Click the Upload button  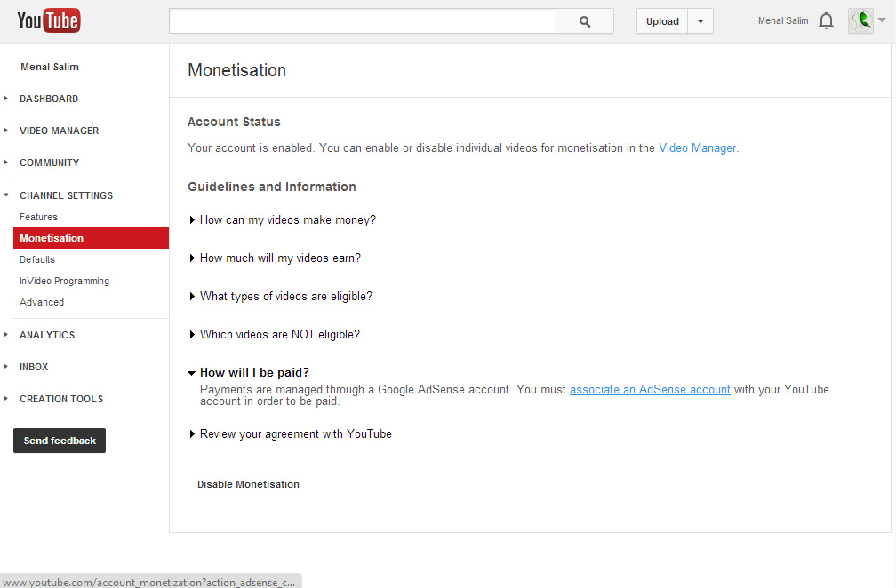(662, 21)
